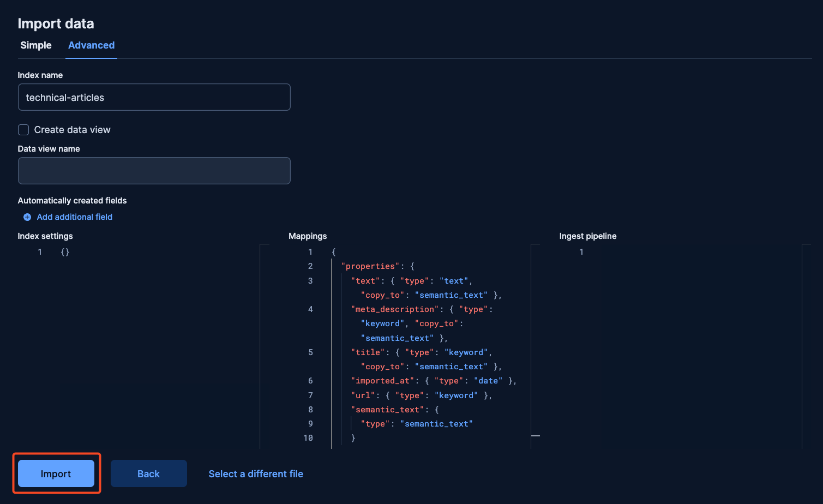Choose Select a different file link
This screenshot has height=504, width=823.
256,474
